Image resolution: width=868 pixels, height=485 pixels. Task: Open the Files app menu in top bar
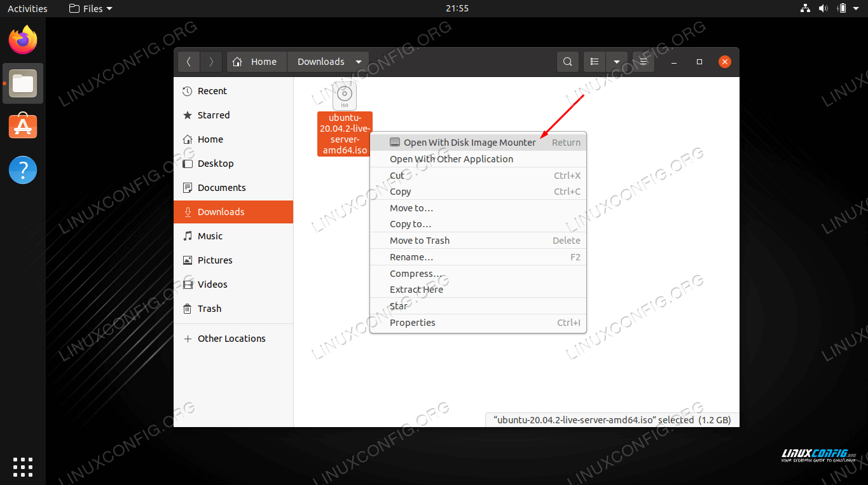pos(90,8)
